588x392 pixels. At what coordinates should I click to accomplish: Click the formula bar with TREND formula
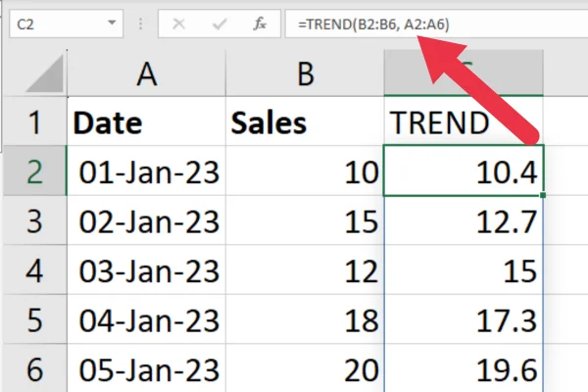(x=436, y=24)
